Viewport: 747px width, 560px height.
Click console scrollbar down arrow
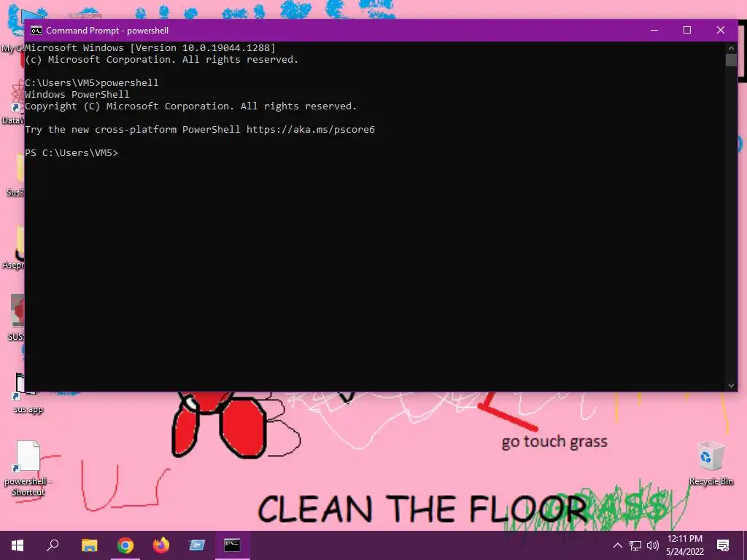point(731,386)
